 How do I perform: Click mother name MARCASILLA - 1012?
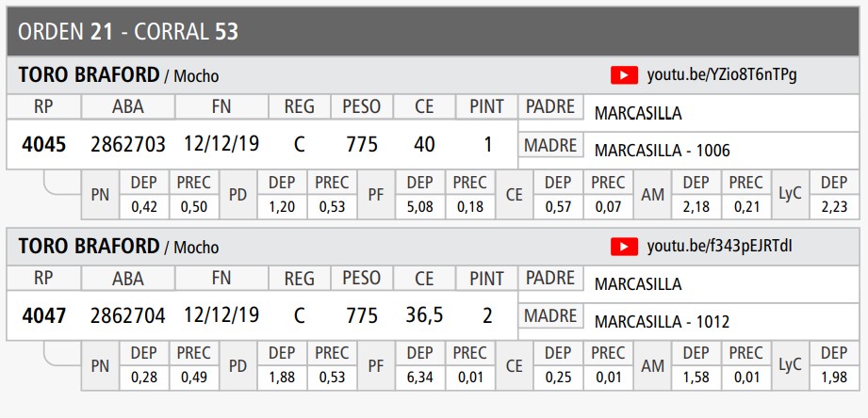pyautogui.click(x=663, y=322)
